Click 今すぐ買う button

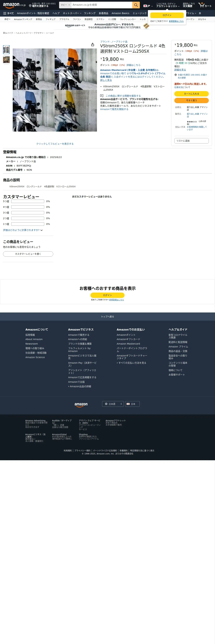(x=191, y=100)
